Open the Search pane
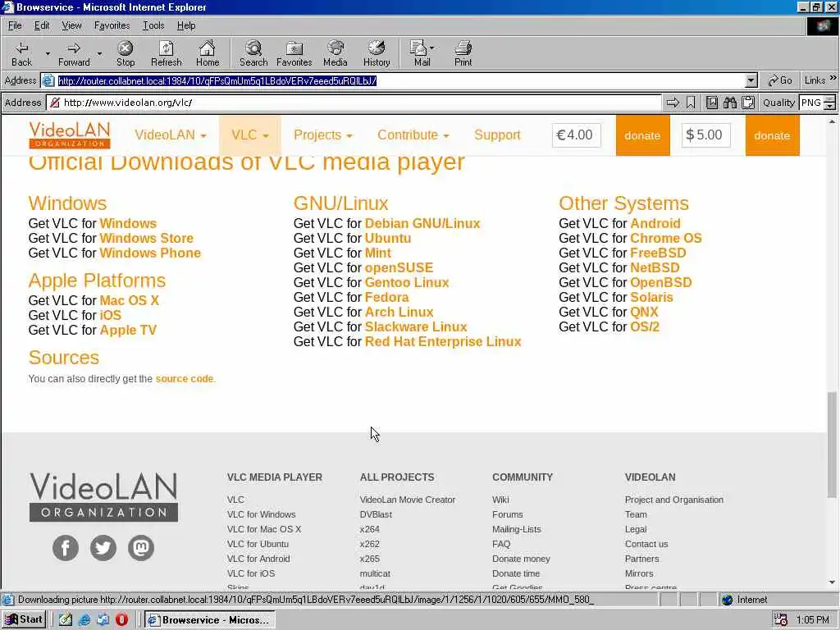Image resolution: width=840 pixels, height=630 pixels. point(253,53)
